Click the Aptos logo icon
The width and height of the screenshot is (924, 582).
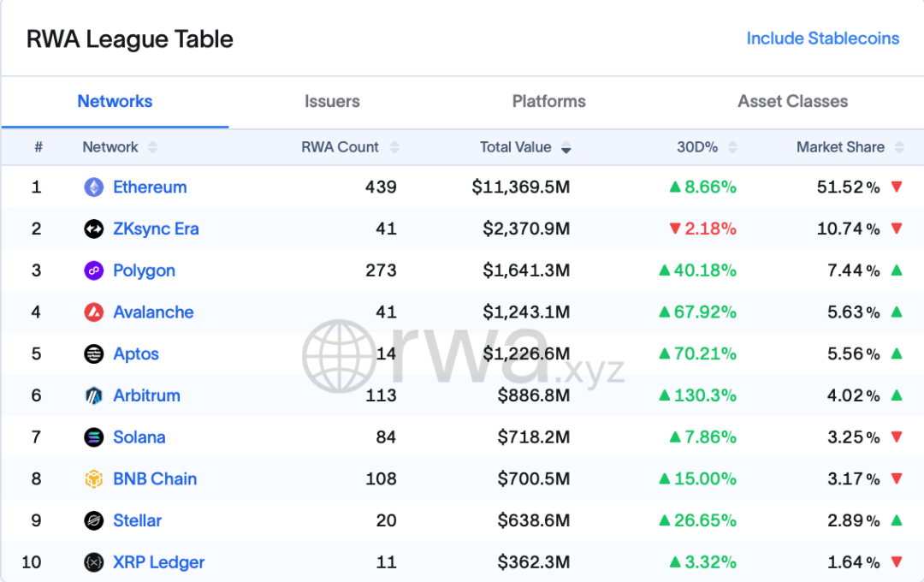[x=94, y=354]
